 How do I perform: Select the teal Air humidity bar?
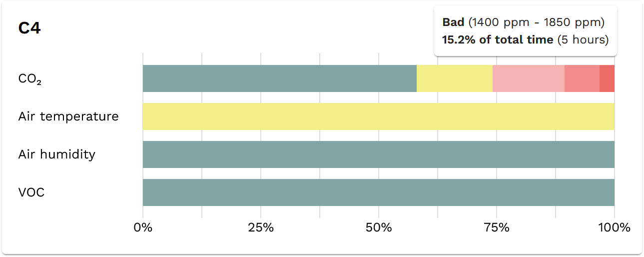378,154
